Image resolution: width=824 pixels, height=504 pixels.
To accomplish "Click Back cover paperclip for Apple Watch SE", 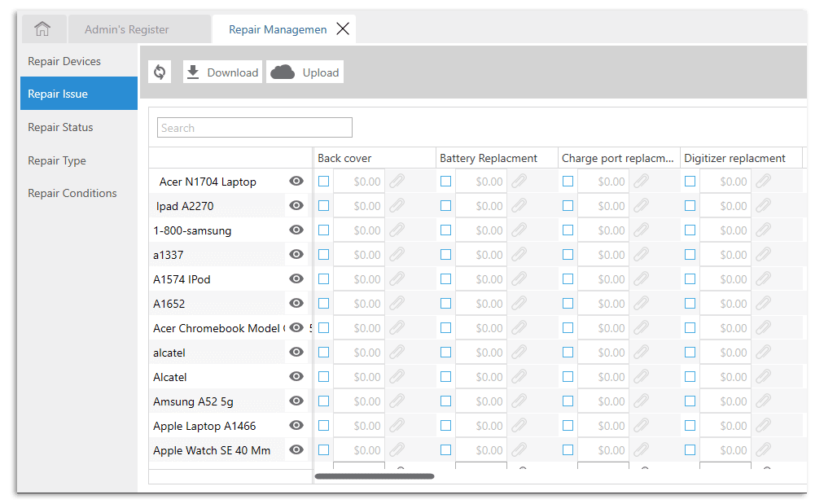I will [x=397, y=450].
